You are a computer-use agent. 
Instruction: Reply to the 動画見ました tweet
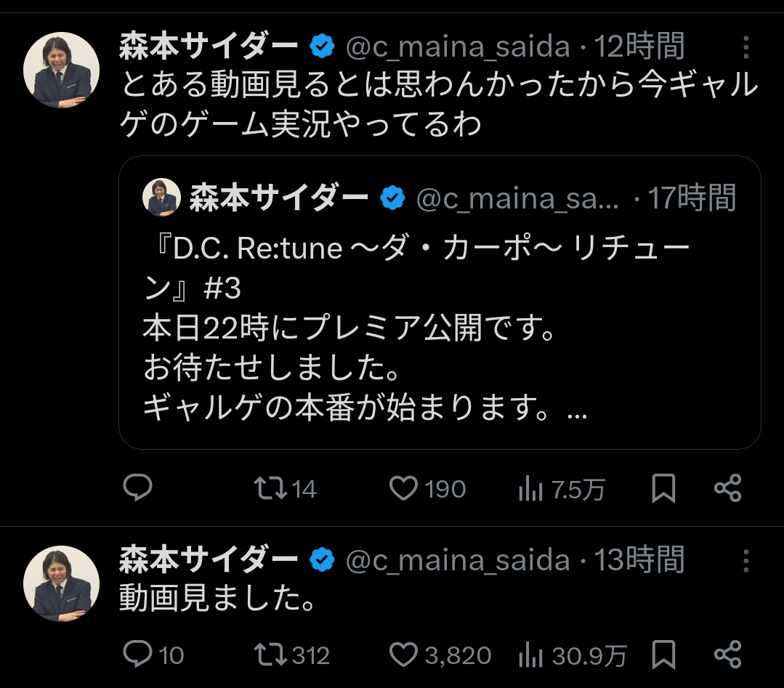pyautogui.click(x=137, y=655)
